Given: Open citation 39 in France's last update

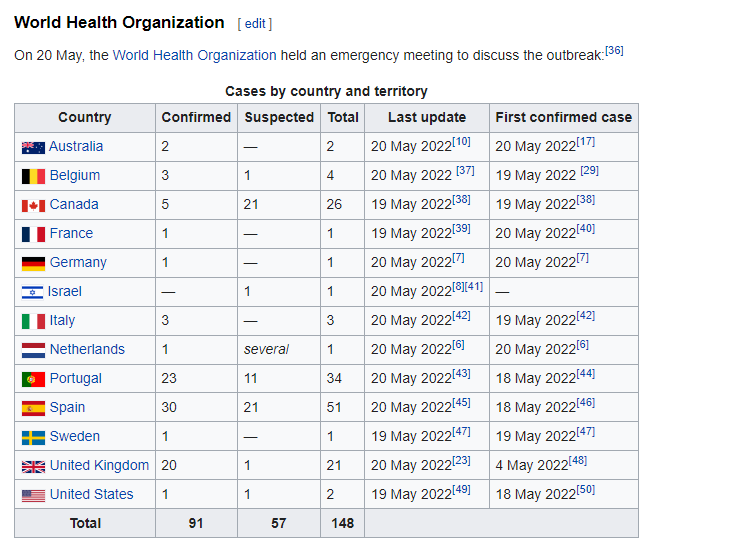Looking at the screenshot, I should click(x=461, y=229).
